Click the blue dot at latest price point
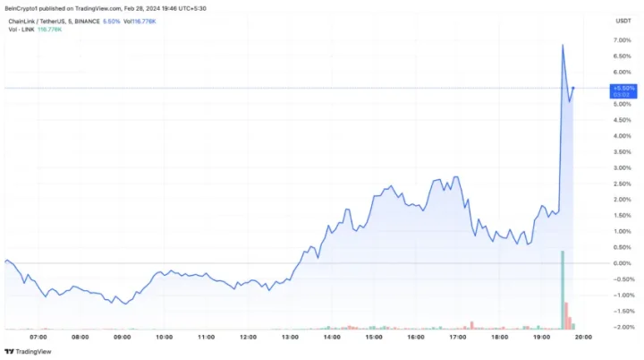 coord(573,88)
